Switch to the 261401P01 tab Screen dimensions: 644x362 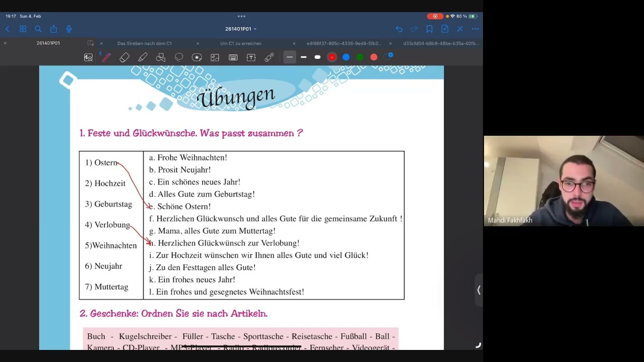pos(48,43)
